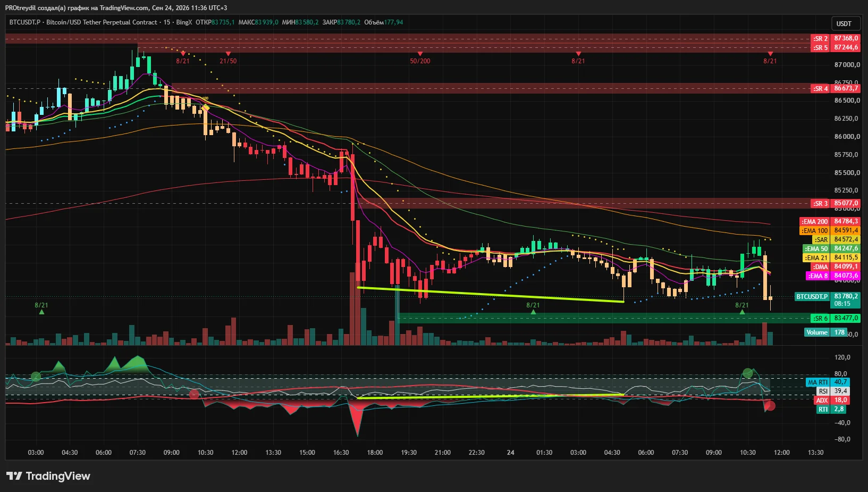Click the BTCUSDT.P symbol title in the header
This screenshot has height=492, width=868.
25,22
